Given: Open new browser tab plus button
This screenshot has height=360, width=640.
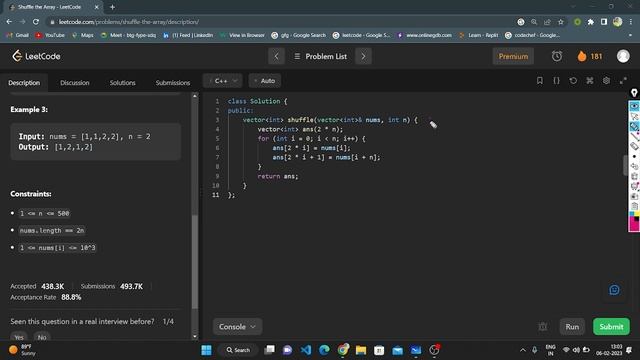Looking at the screenshot, I should point(112,7).
